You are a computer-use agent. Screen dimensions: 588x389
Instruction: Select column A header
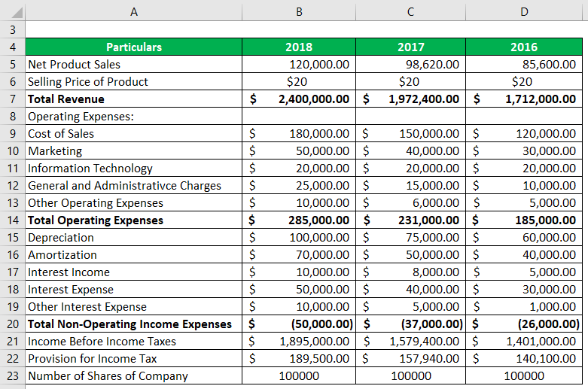coord(133,11)
